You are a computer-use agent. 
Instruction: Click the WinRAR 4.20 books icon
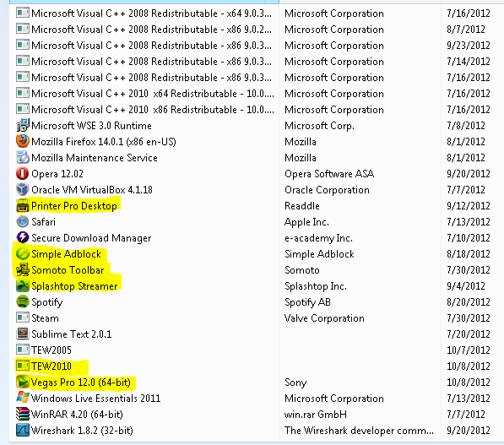click(x=23, y=414)
